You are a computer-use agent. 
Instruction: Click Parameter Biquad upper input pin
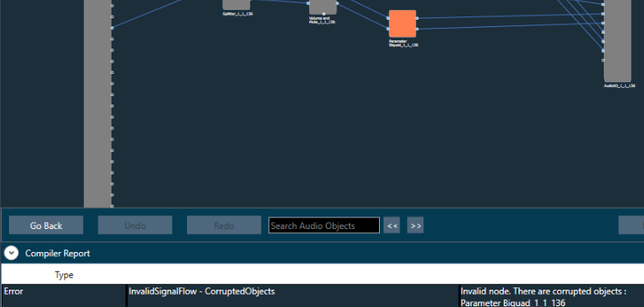click(x=388, y=18)
